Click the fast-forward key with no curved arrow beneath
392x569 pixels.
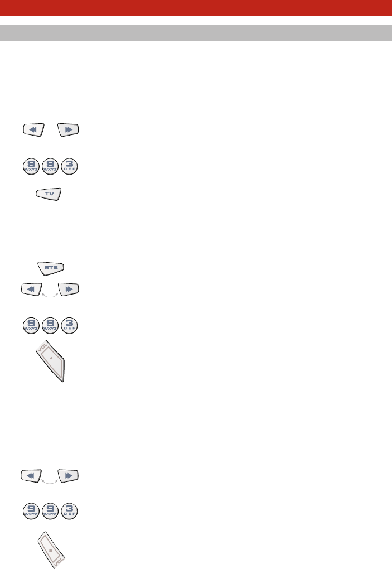tap(68, 129)
